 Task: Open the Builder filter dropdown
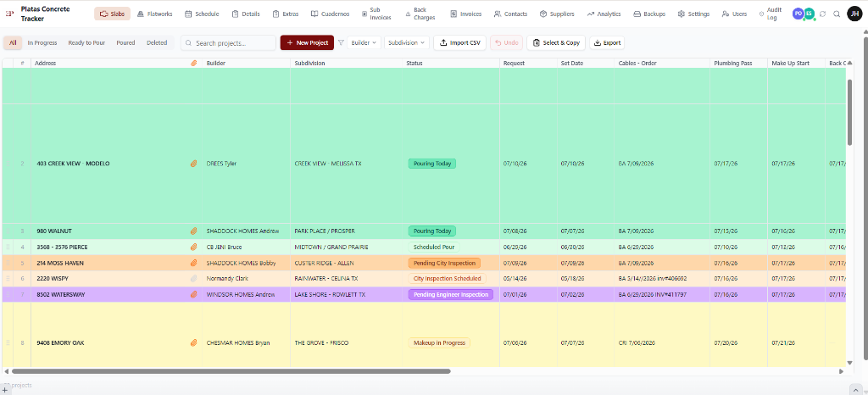click(364, 42)
